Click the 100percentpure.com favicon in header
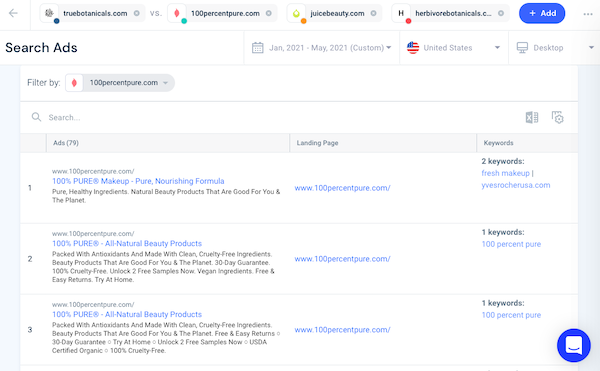 (x=177, y=13)
